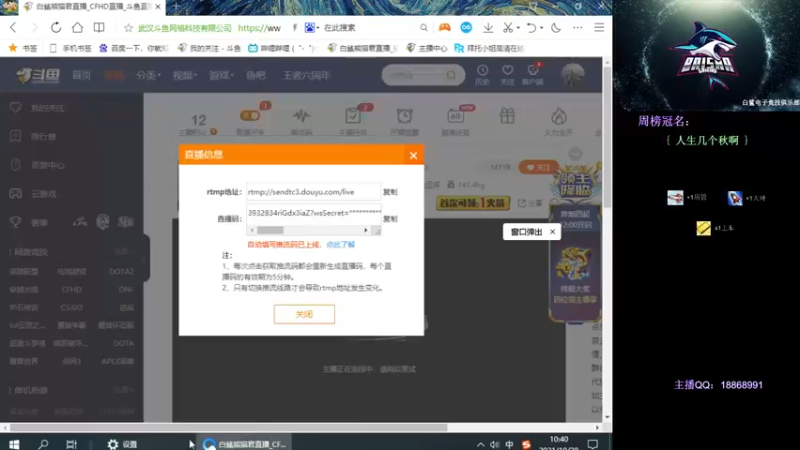Open 首页 in Douyu navigation
Image resolution: width=800 pixels, height=450 pixels.
[x=82, y=76]
